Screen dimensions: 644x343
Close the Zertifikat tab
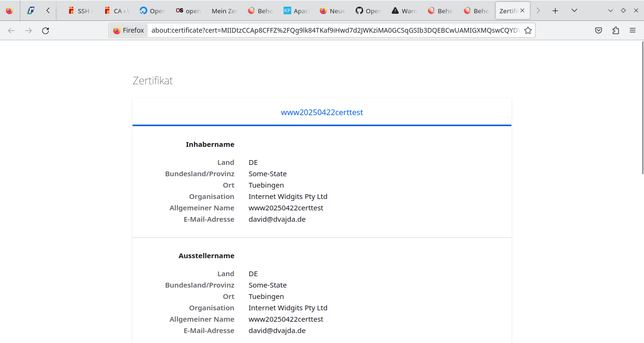click(522, 10)
